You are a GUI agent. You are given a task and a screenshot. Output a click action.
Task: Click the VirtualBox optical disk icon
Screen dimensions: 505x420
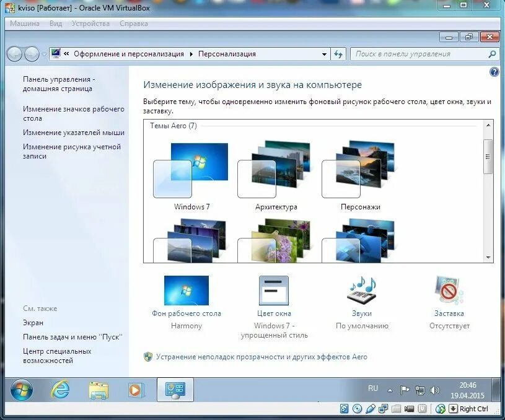click(x=357, y=409)
